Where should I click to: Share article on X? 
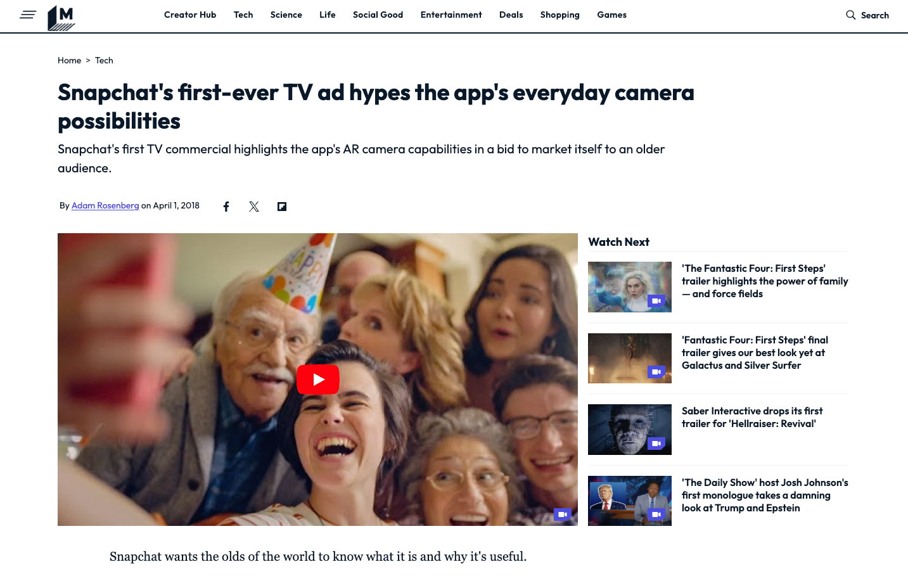tap(254, 207)
